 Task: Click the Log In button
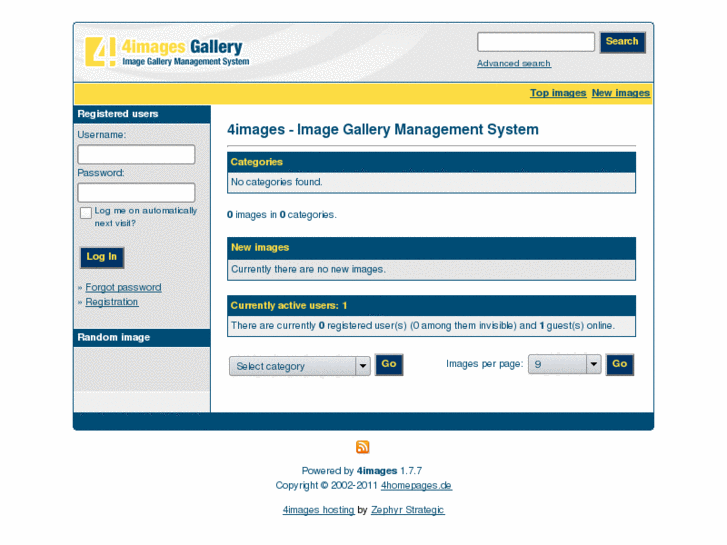pyautogui.click(x=102, y=257)
